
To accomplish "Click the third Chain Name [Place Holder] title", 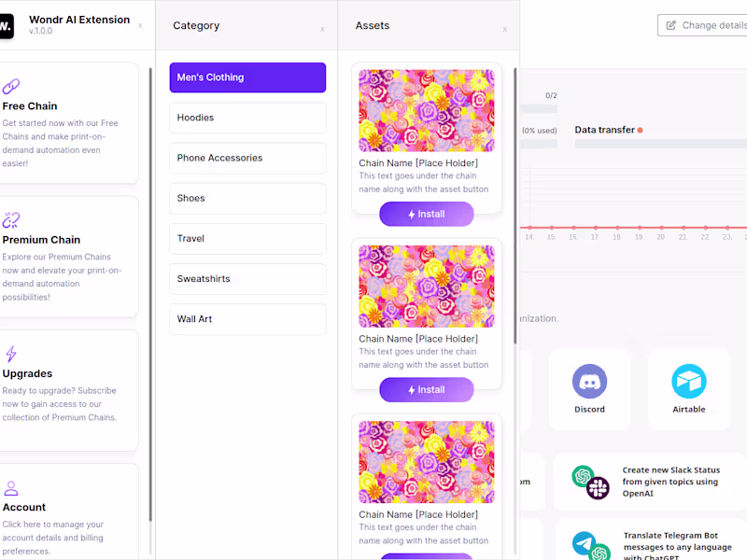I will pos(418,515).
